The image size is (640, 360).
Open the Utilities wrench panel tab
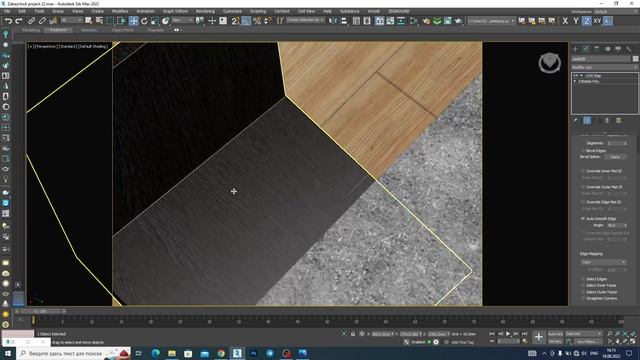[629, 49]
